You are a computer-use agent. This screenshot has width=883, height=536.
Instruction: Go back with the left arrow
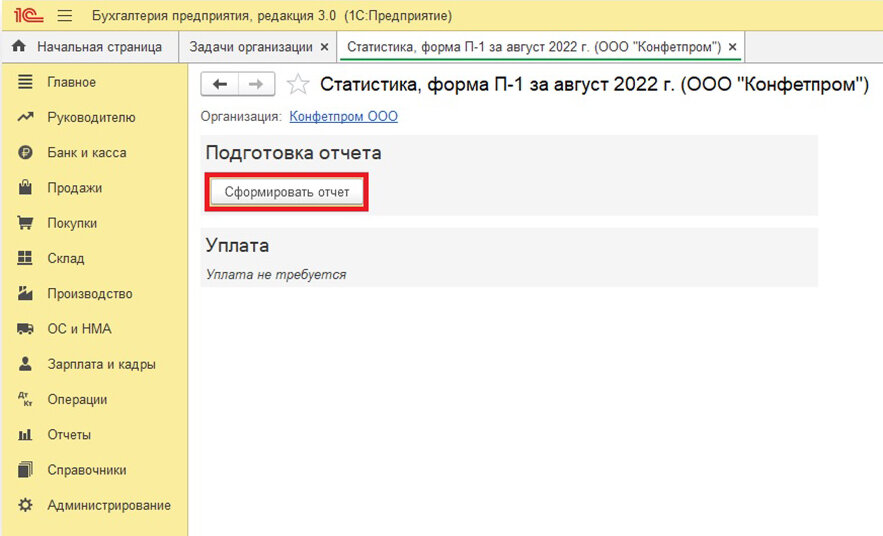coord(220,84)
